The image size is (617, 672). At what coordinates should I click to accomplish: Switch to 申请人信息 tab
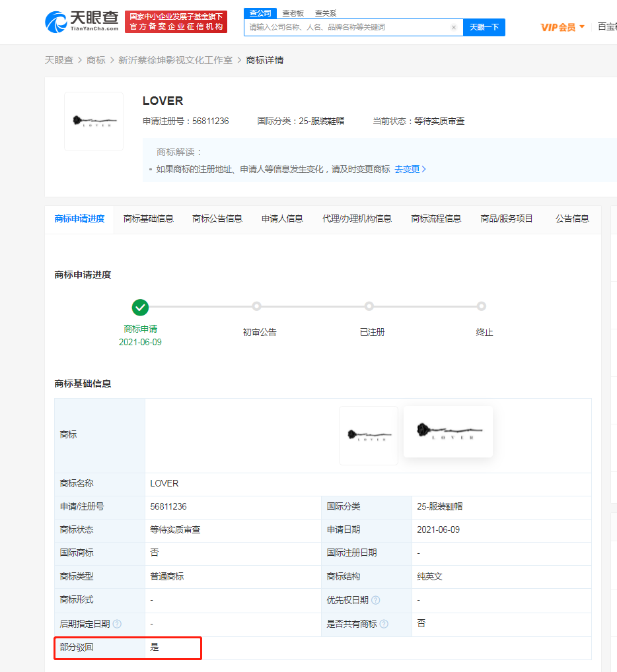(282, 219)
